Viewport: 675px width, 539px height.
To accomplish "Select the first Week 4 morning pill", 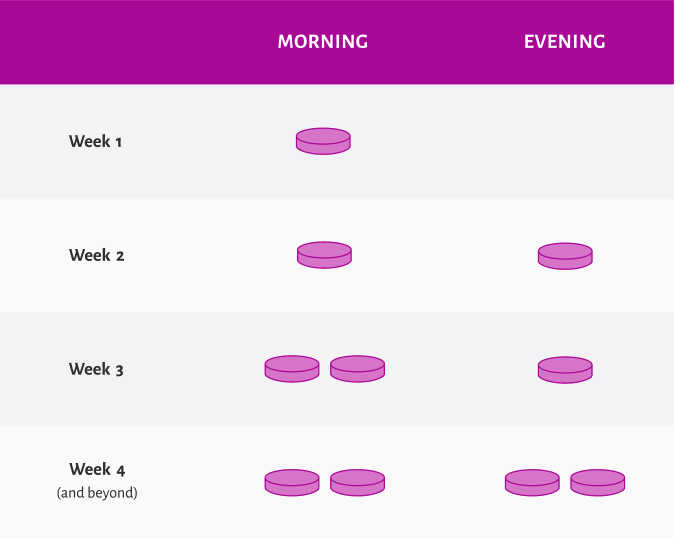I will (292, 483).
